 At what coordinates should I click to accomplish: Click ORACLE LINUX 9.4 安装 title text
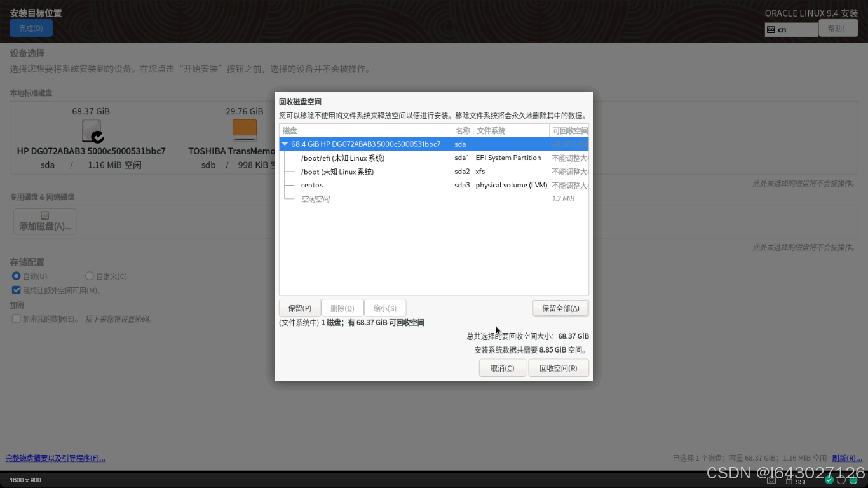(811, 13)
